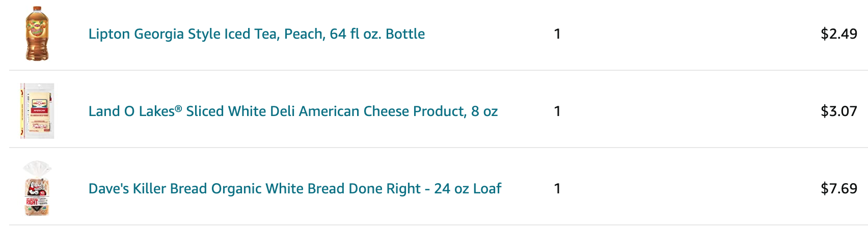Click the Lipton peach tea bottle image
The width and height of the screenshot is (868, 229).
tap(37, 34)
